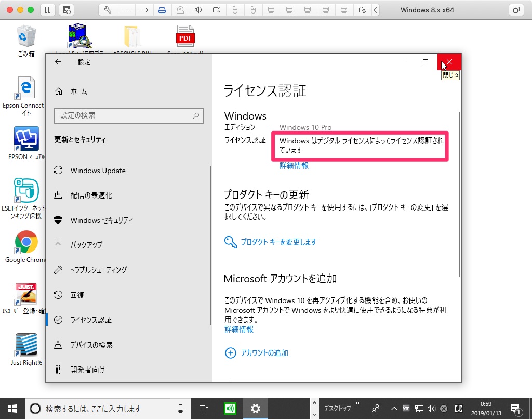Select the Just Right!6 desktop shortcut
The width and height of the screenshot is (532, 419).
point(26,350)
